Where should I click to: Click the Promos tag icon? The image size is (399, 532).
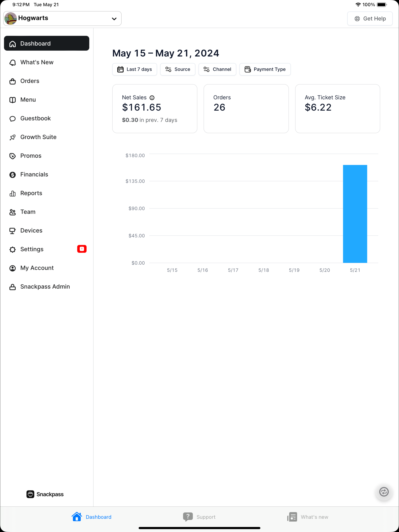click(13, 156)
